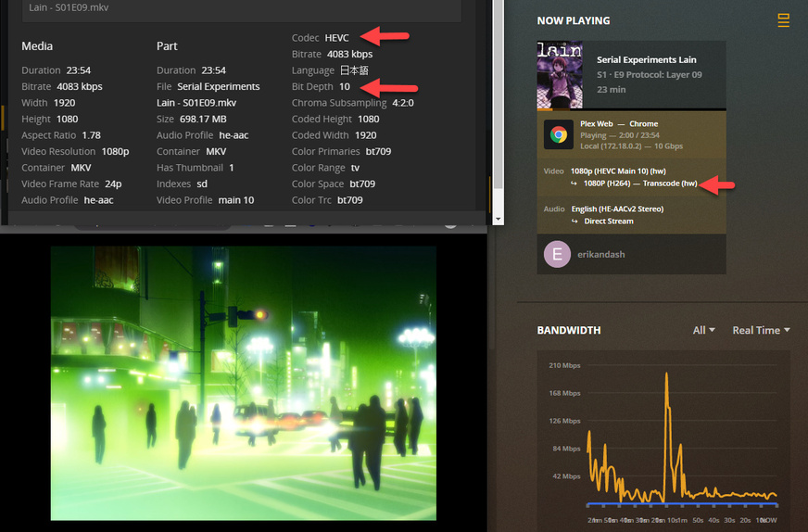This screenshot has height=532, width=808.
Task: Select the Chroma Subsampling 4:2:0 value
Action: [x=403, y=103]
